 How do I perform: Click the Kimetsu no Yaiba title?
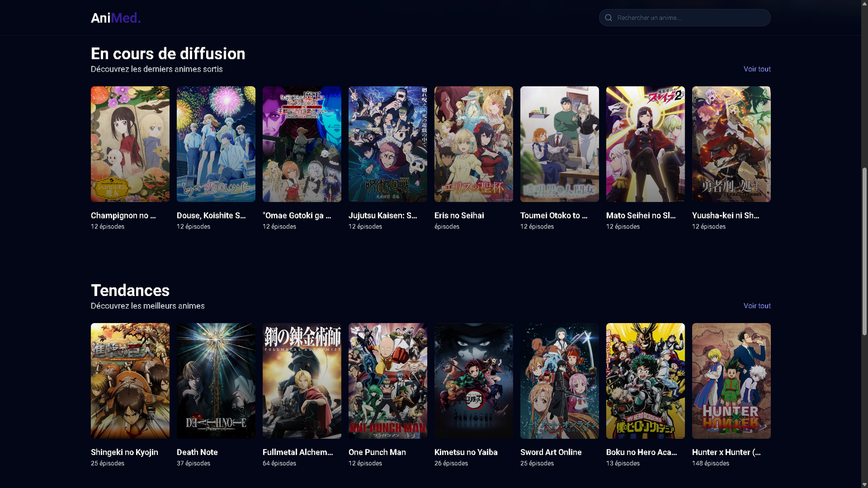click(x=465, y=452)
